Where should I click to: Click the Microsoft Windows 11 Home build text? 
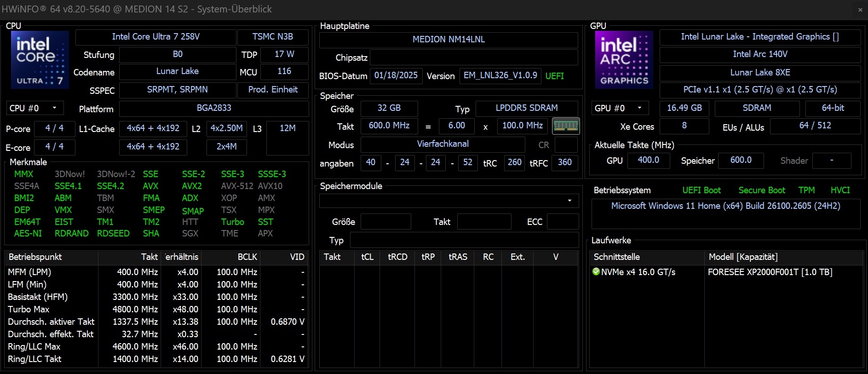click(725, 206)
